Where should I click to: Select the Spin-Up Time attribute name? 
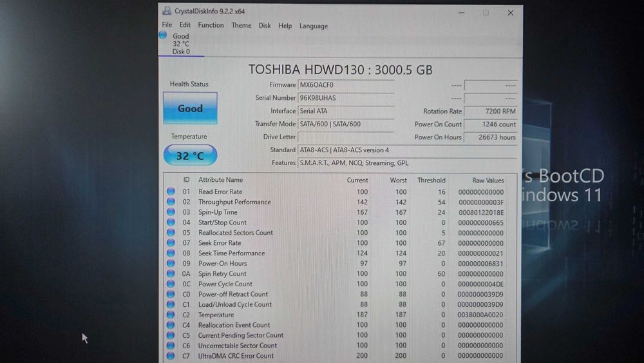coord(218,212)
